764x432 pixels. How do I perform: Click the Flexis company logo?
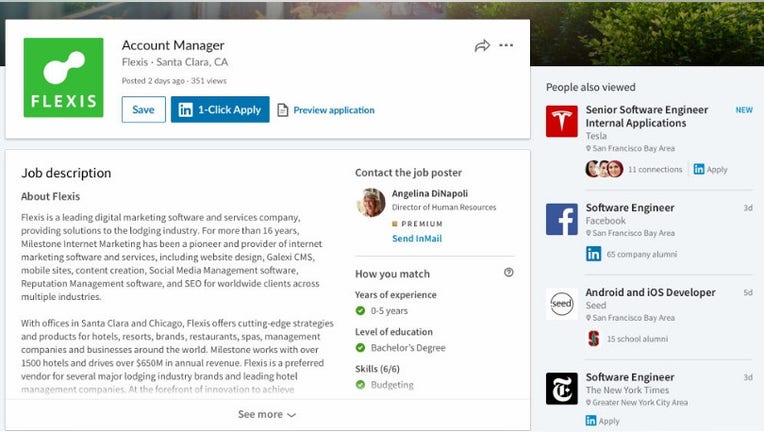[x=63, y=77]
